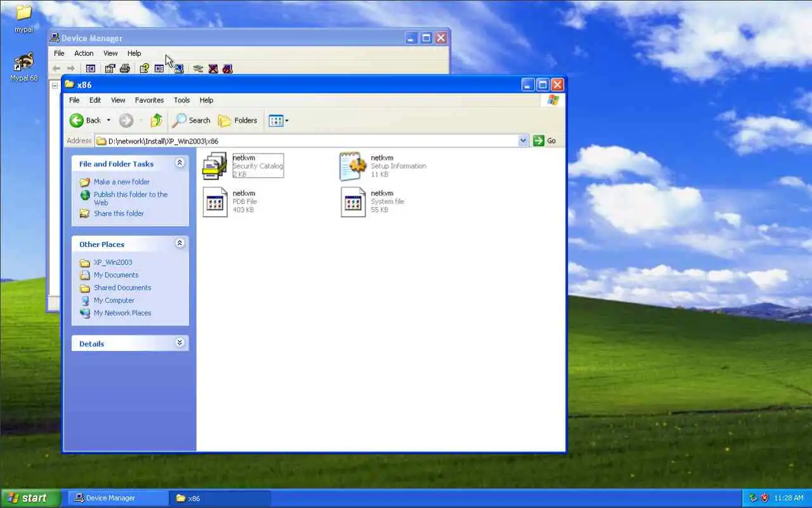Click the x86 taskbar button
Screen dimensions: 812x508
click(x=220, y=498)
